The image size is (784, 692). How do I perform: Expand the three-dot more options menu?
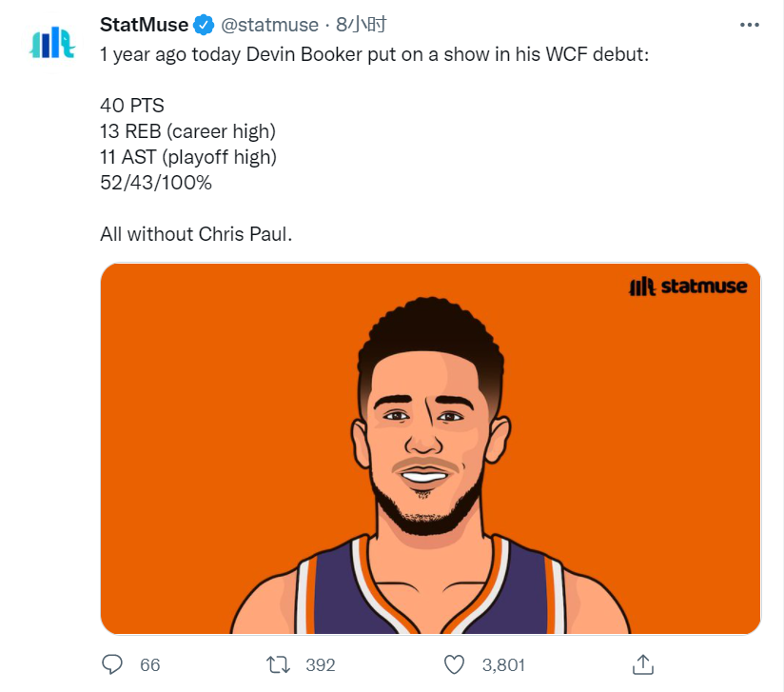coord(750,25)
